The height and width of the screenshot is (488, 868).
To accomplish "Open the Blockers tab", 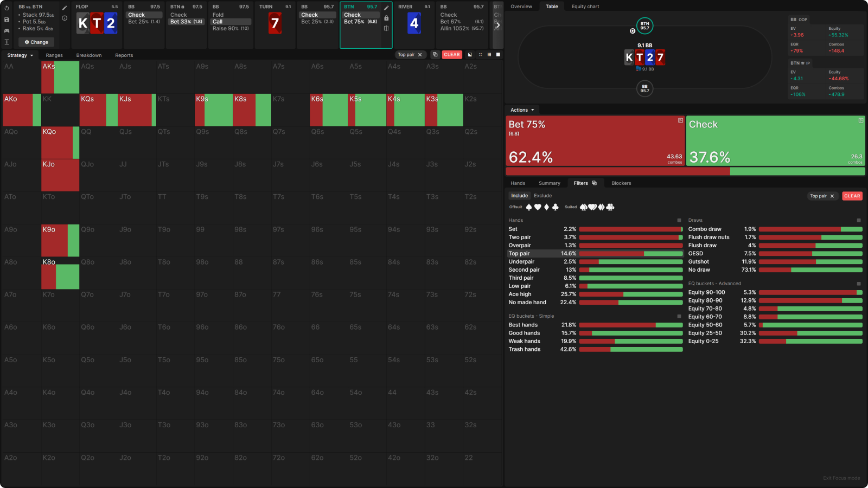I will coord(621,183).
